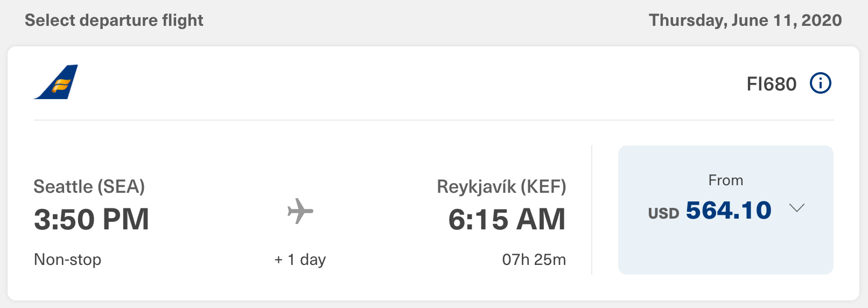This screenshot has height=308, width=868.
Task: Click the airplane icon between cities
Action: point(300,211)
